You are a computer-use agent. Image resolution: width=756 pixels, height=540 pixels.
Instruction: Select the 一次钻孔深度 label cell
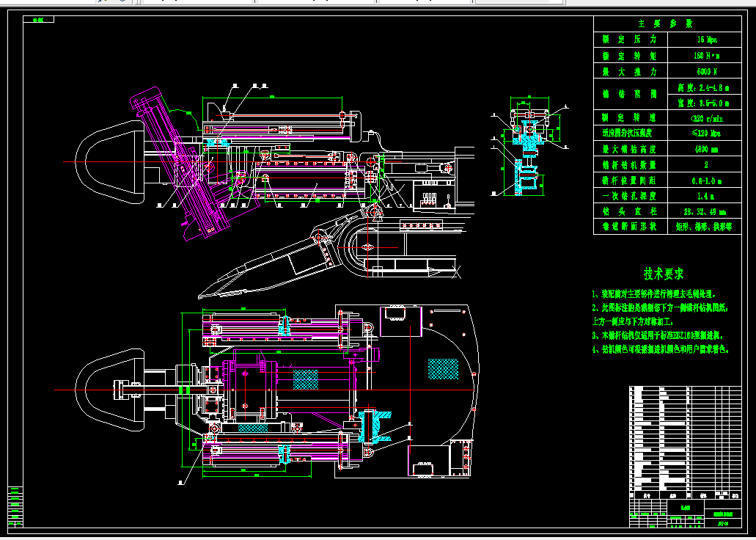tap(630, 195)
